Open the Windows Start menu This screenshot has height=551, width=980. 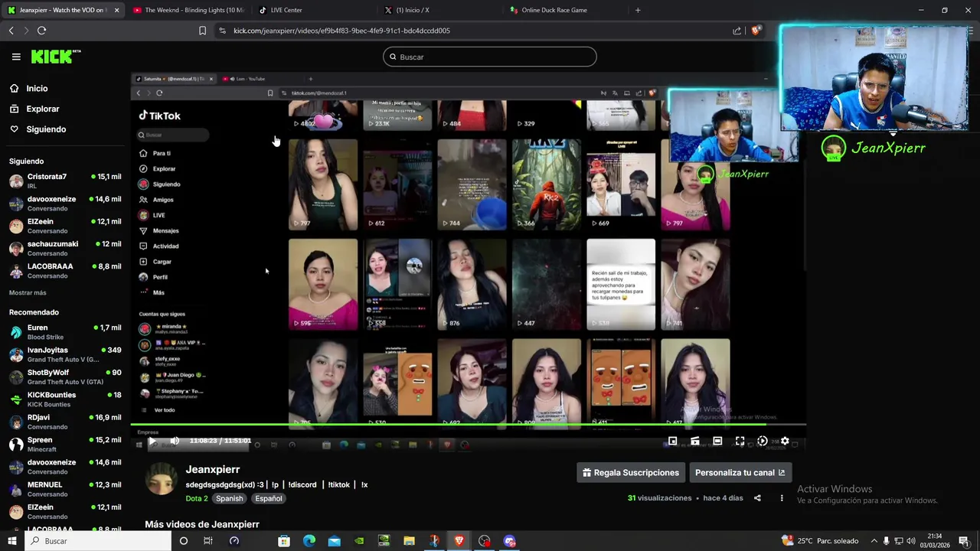11,541
